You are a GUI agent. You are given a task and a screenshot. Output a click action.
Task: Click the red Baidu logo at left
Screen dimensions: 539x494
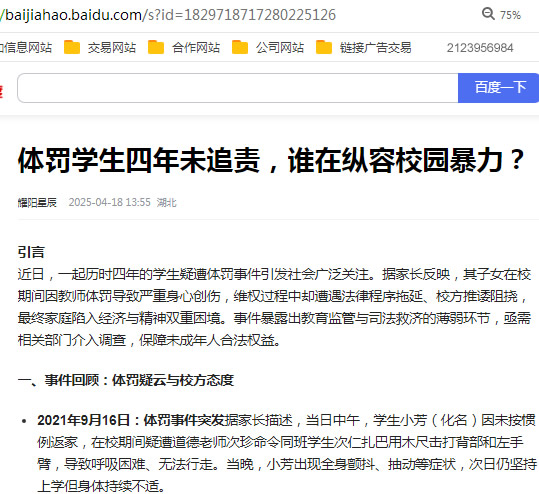tap(1, 91)
